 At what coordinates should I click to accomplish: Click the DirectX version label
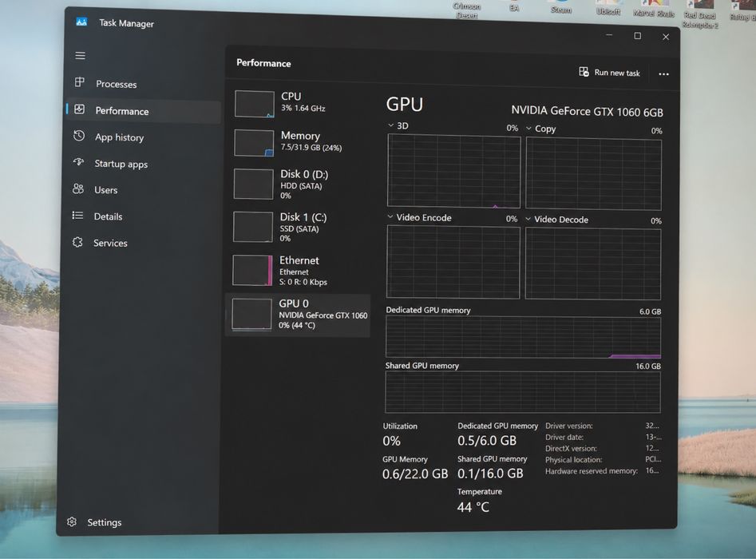point(571,449)
